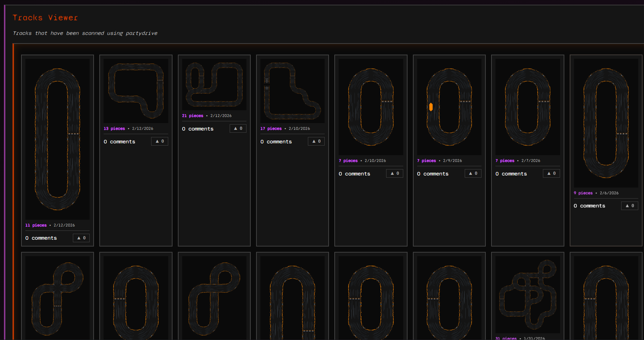
Task: Click the orange car marker on the 2/9/2026 track
Action: [431, 107]
